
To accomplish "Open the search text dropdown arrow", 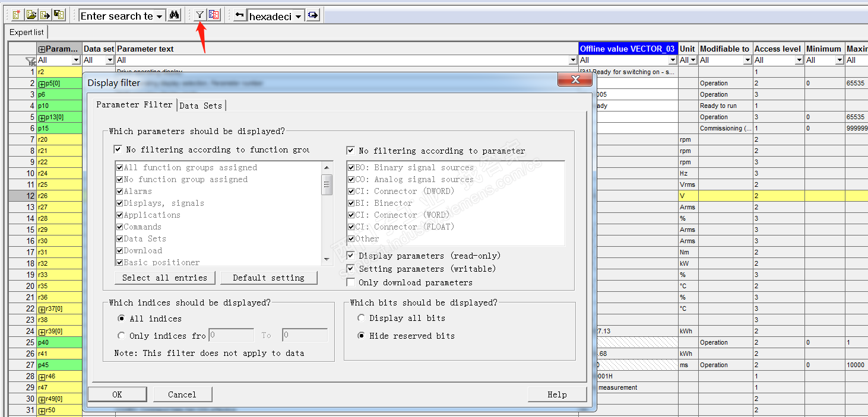I will coord(160,16).
